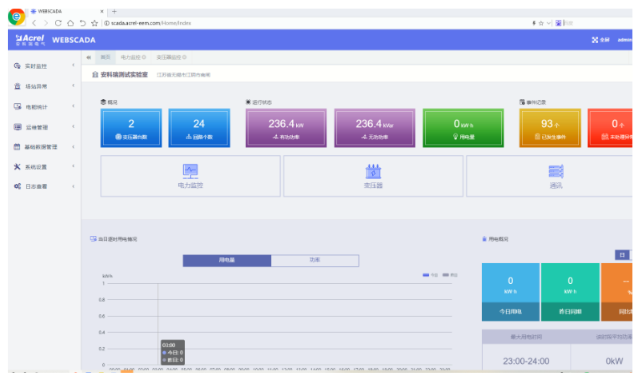The height and width of the screenshot is (379, 644).
Task: Bookmark page with the star icon
Action: (x=94, y=23)
